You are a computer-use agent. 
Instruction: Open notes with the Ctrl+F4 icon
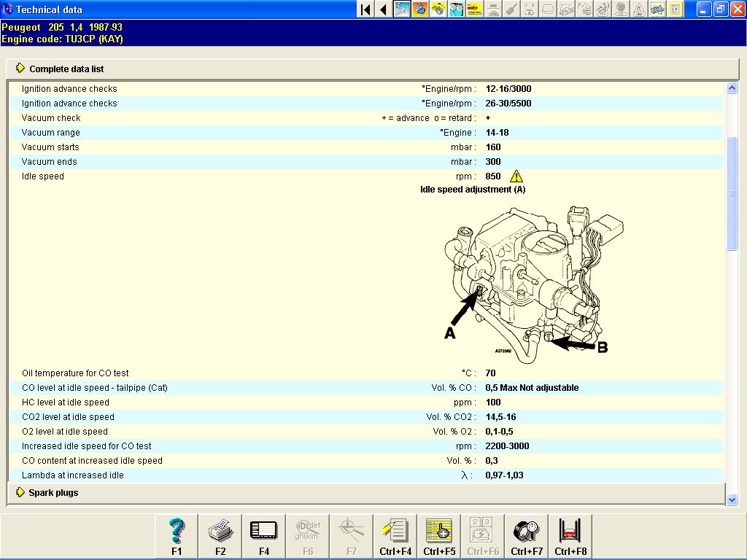(395, 536)
